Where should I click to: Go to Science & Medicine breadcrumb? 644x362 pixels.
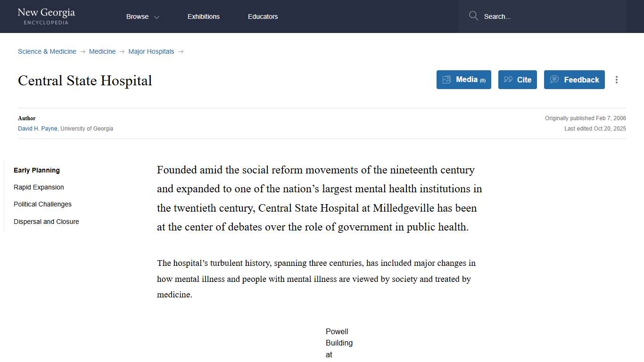coord(47,51)
